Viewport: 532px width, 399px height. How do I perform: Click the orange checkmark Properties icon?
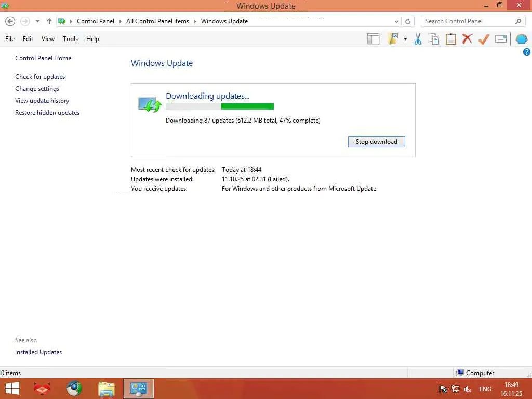pos(484,39)
